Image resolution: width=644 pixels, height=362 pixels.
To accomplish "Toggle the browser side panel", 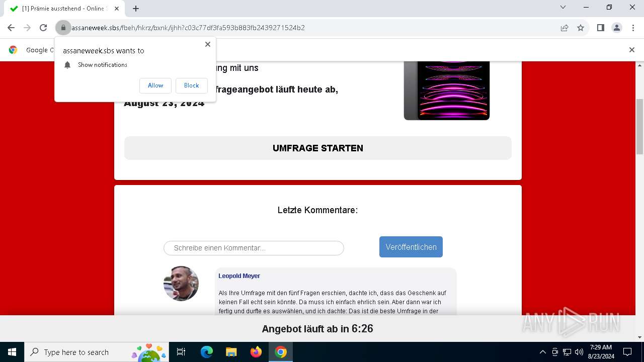I will [600, 28].
